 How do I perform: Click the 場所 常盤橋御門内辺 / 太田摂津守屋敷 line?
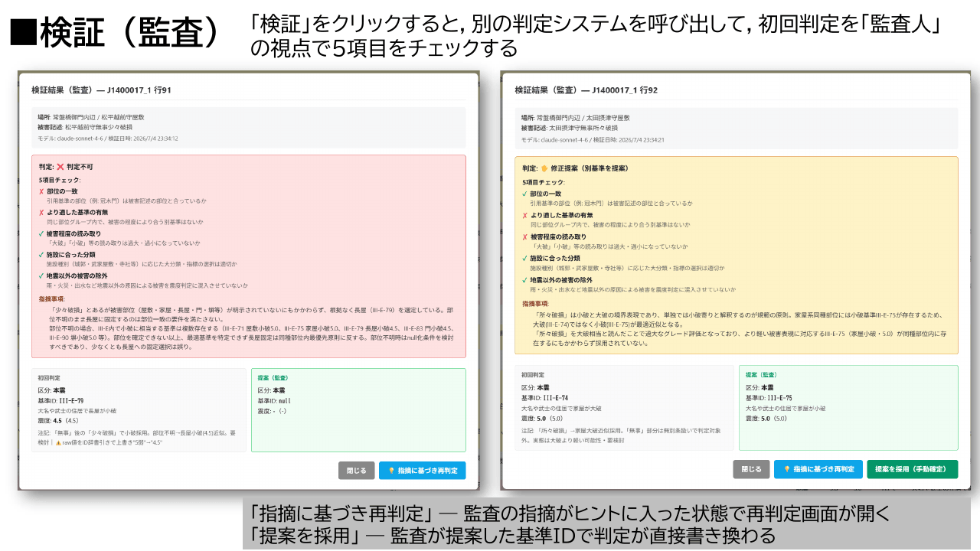[x=575, y=118]
